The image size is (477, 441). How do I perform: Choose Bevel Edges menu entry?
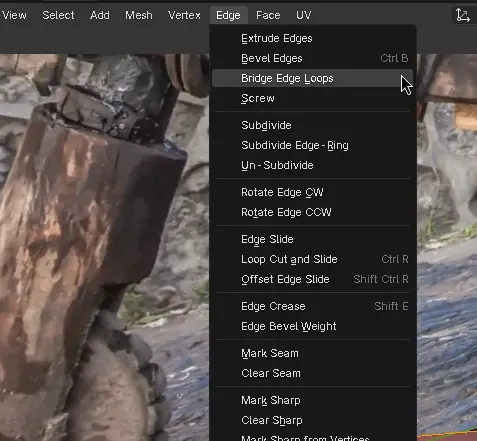click(312, 58)
